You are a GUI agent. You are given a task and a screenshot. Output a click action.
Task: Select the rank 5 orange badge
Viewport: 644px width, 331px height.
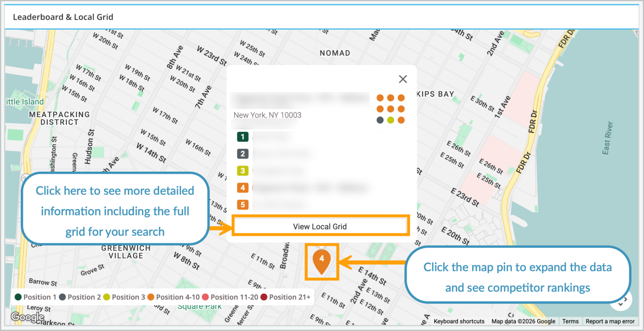[x=243, y=205]
